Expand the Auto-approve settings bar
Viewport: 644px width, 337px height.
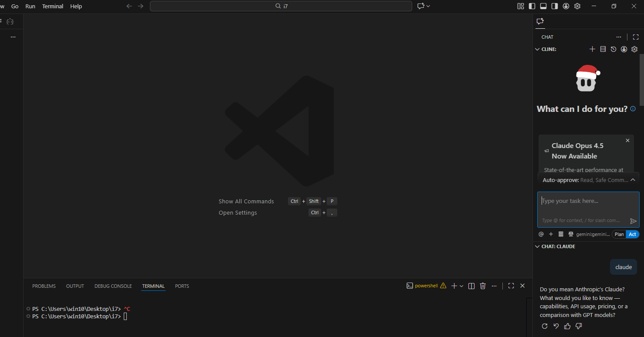pyautogui.click(x=588, y=180)
